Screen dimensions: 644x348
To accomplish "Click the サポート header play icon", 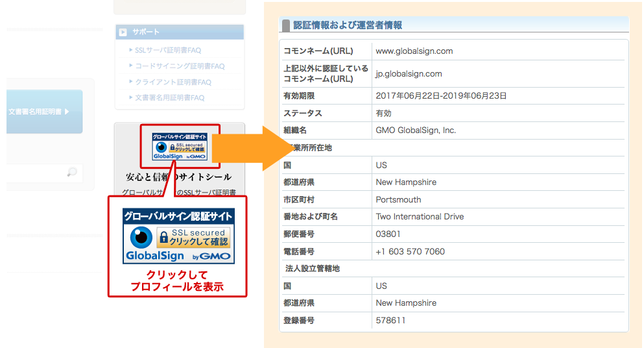I will (123, 32).
